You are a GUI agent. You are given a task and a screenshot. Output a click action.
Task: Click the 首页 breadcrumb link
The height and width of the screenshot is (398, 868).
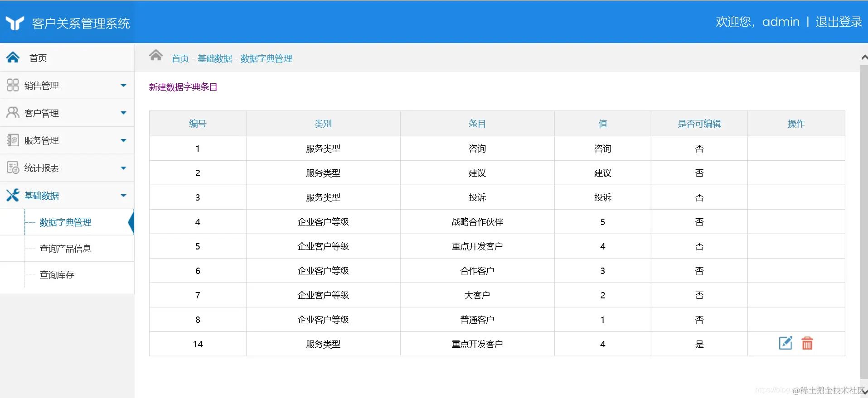[180, 58]
